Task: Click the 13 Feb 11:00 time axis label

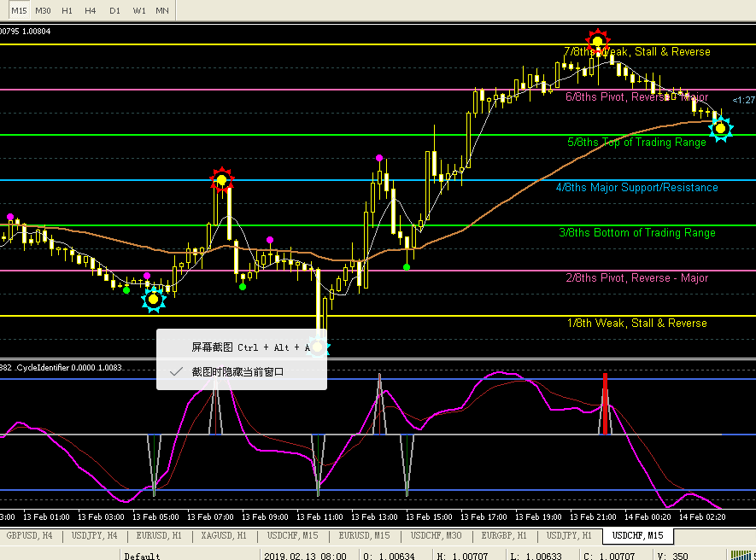Action: pyautogui.click(x=319, y=516)
